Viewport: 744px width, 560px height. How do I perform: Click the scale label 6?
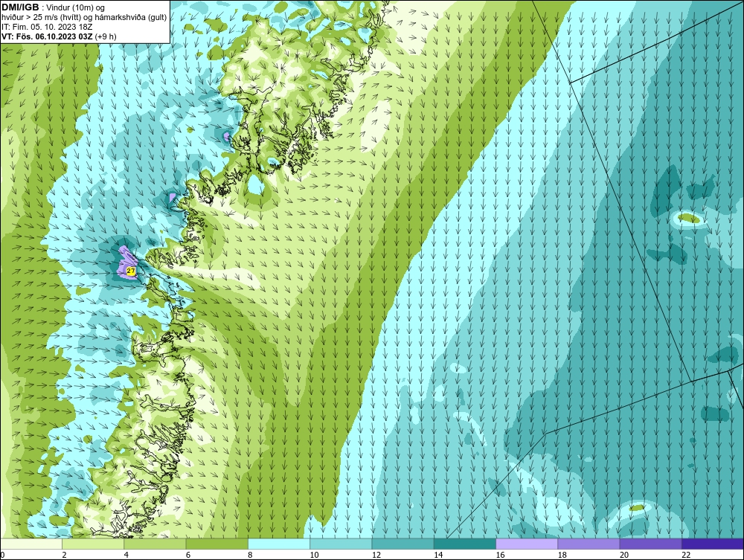point(188,556)
